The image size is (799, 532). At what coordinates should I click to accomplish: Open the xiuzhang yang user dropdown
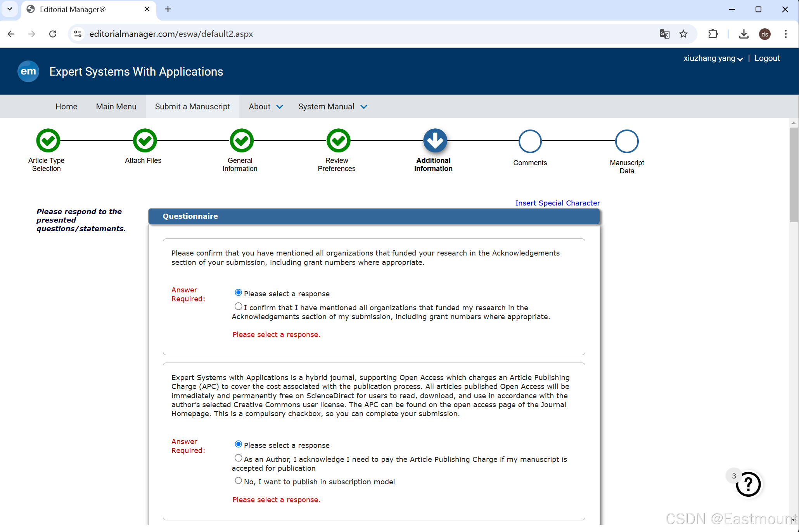tap(713, 59)
